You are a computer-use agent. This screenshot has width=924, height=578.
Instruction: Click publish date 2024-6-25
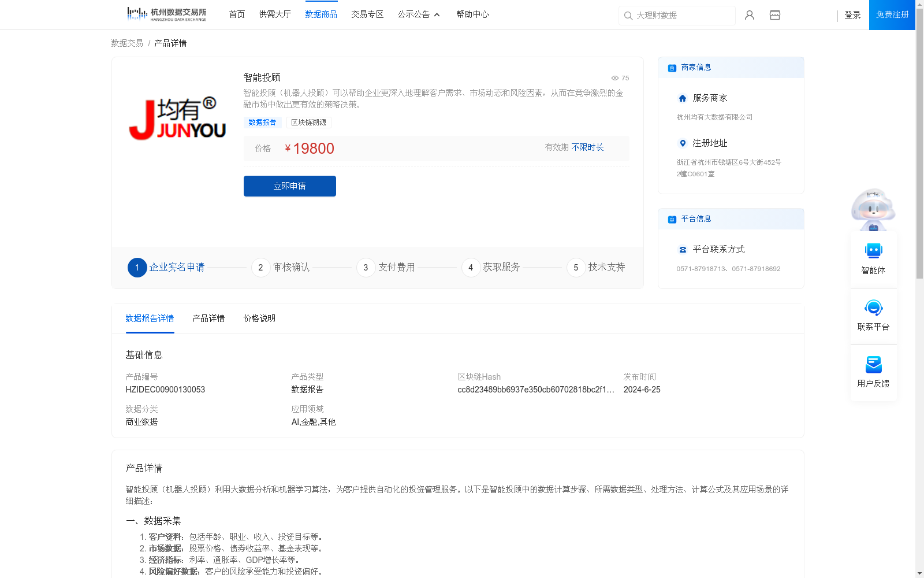(x=642, y=390)
